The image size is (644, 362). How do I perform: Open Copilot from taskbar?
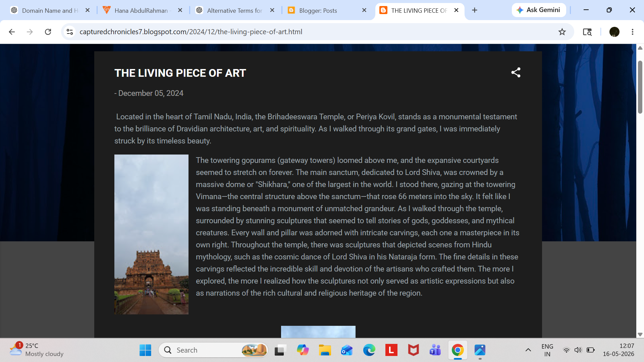click(x=303, y=350)
